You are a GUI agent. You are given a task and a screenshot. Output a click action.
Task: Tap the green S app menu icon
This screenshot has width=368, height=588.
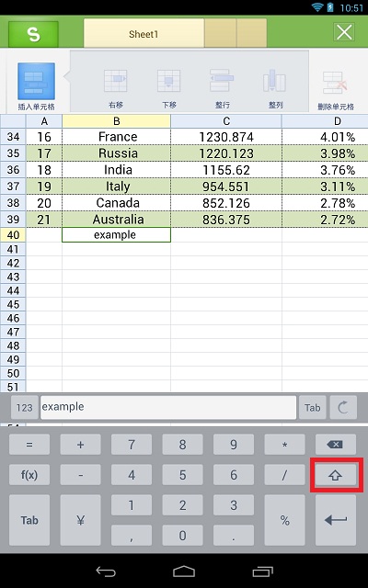click(x=33, y=34)
